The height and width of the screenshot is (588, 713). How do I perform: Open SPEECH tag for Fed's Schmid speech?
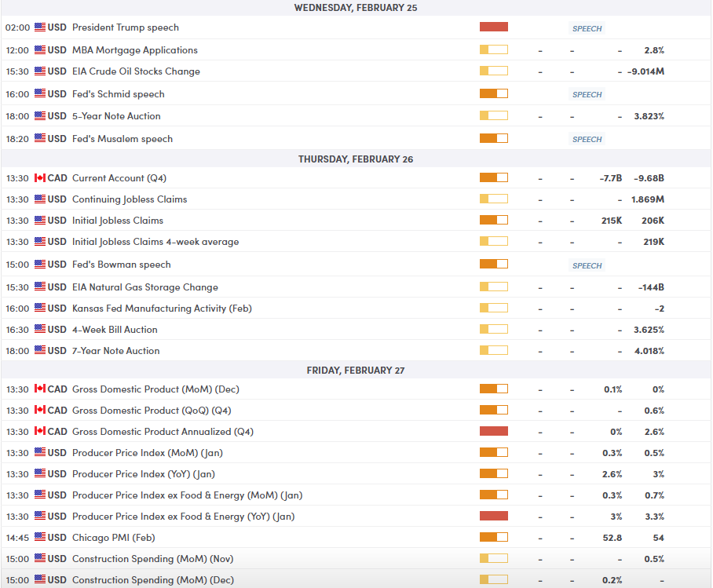587,94
